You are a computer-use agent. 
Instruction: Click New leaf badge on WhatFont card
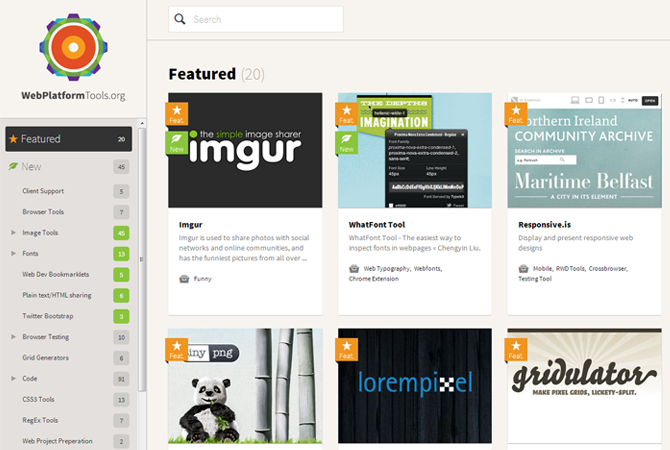[x=347, y=143]
